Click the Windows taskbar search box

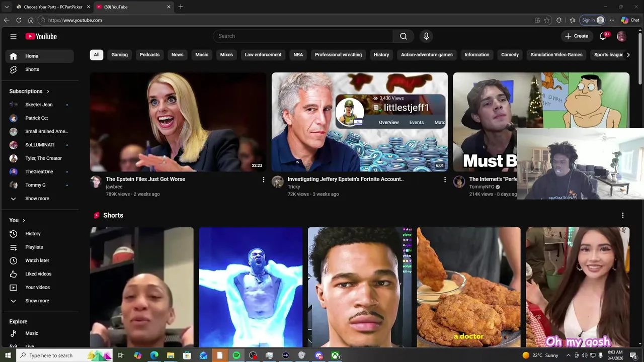click(x=65, y=355)
